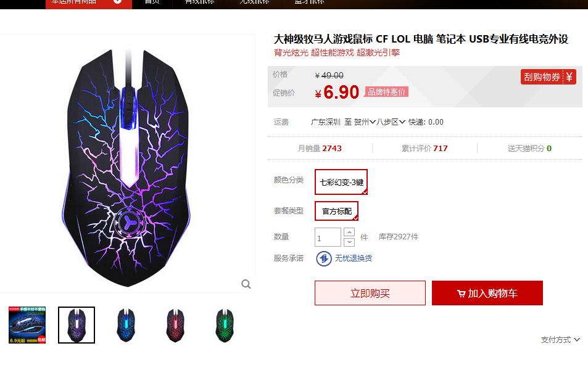Click the 立即购买 buy now button
The width and height of the screenshot is (588, 367).
click(370, 293)
